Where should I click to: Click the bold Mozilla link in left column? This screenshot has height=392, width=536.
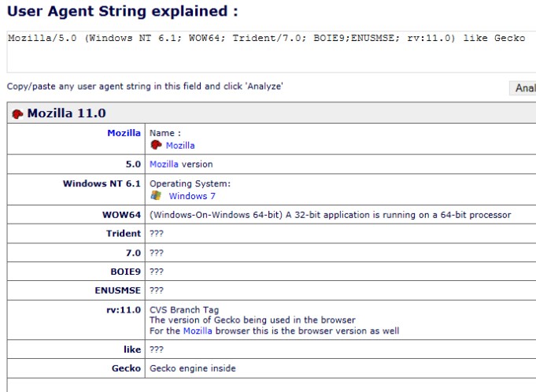pyautogui.click(x=124, y=133)
